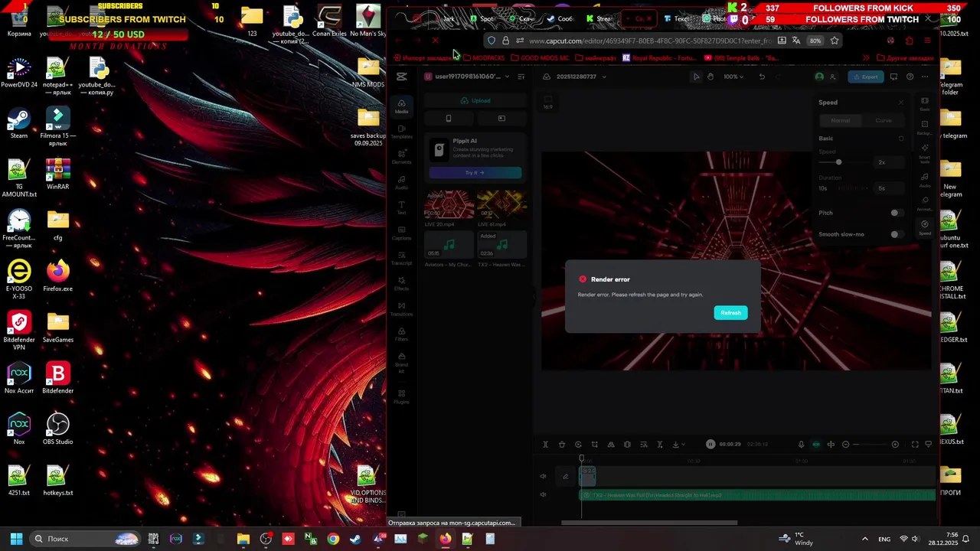Expand the project name 202512280737 dropdown
980x551 pixels.
click(x=603, y=77)
